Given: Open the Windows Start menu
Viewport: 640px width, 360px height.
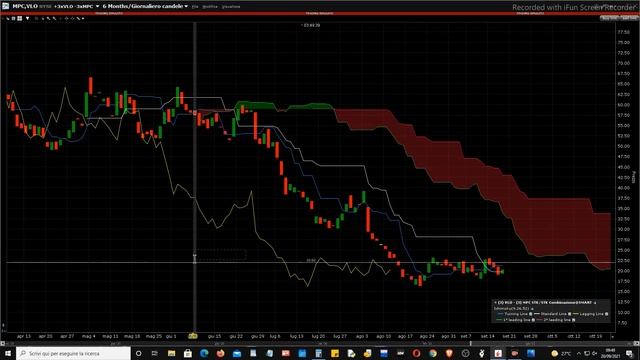Looking at the screenshot, I should [8, 353].
